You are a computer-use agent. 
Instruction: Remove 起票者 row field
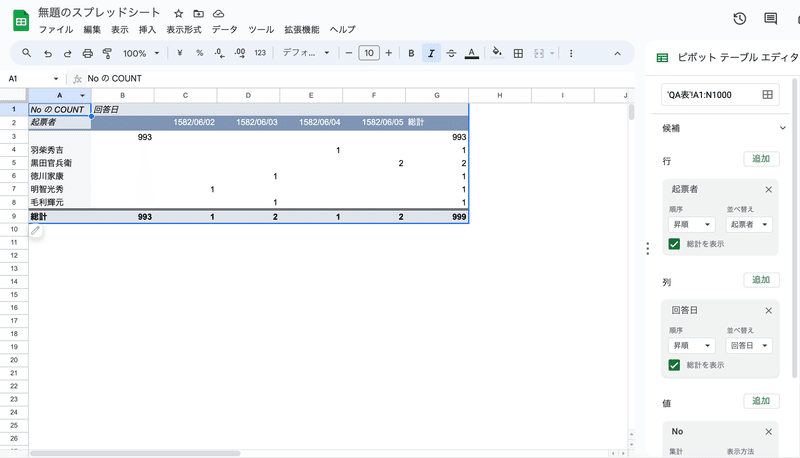point(768,190)
